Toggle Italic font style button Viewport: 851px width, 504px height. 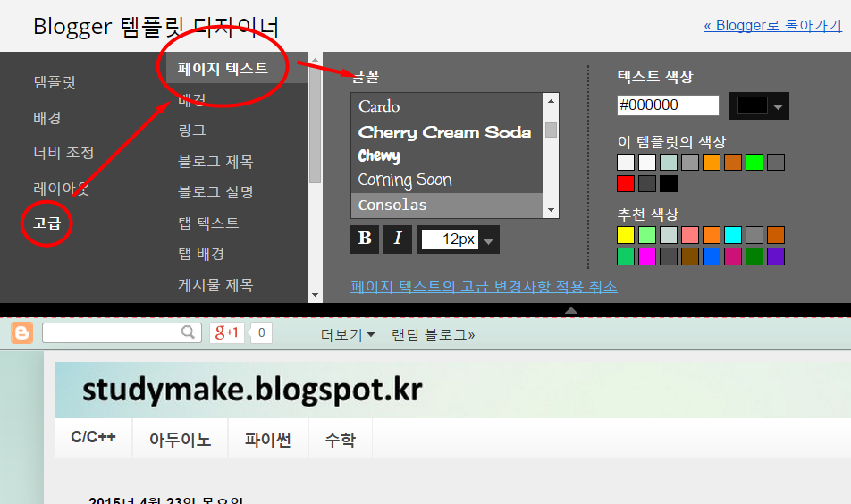[x=398, y=239]
